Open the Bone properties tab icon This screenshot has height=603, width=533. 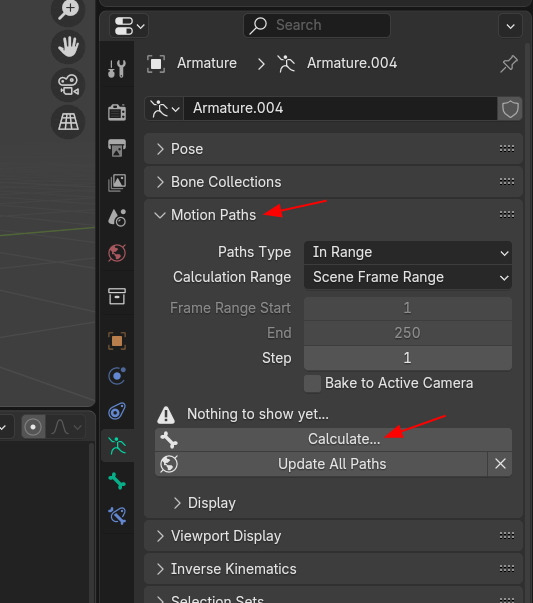(117, 481)
